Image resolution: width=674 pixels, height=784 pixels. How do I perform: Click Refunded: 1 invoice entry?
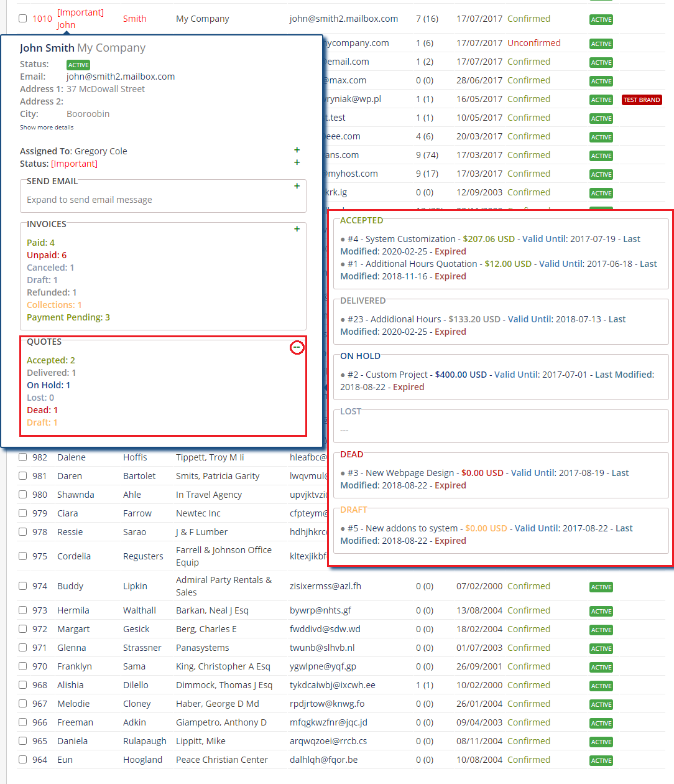tap(52, 292)
